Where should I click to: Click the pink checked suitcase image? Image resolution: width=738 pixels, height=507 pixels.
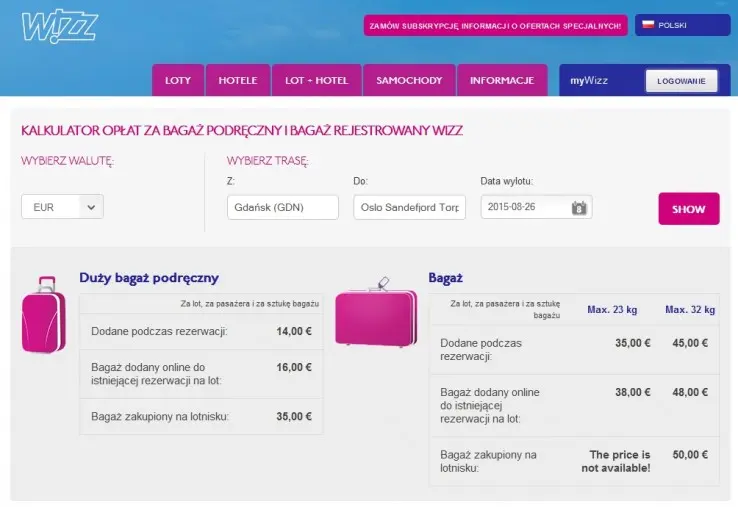pos(376,312)
